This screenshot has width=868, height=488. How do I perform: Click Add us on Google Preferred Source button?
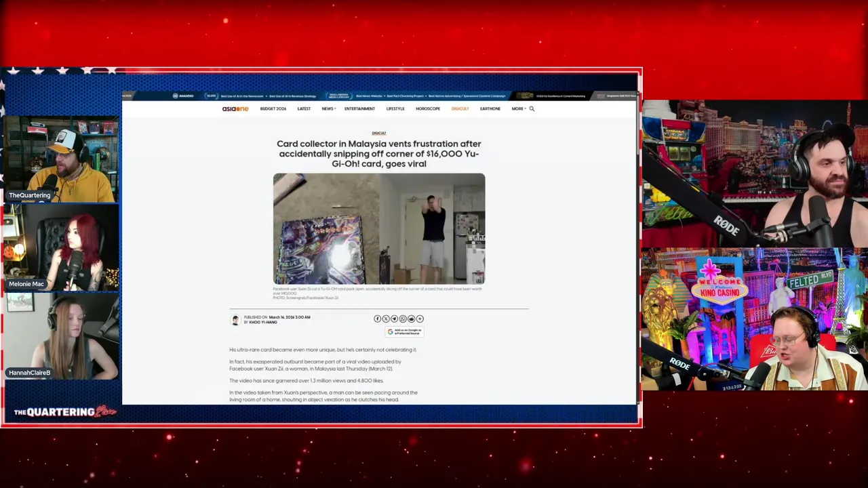(404, 331)
